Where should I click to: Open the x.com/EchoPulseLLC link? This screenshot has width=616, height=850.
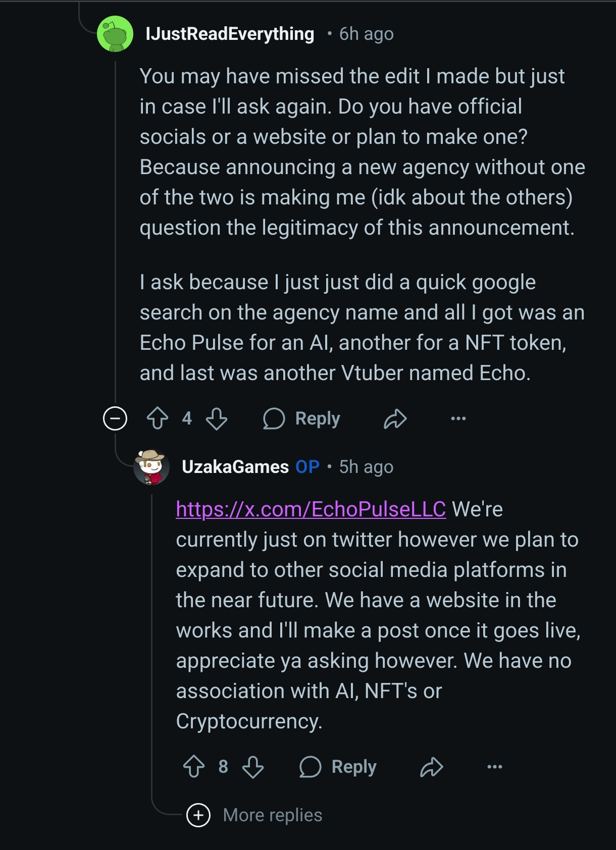(311, 509)
